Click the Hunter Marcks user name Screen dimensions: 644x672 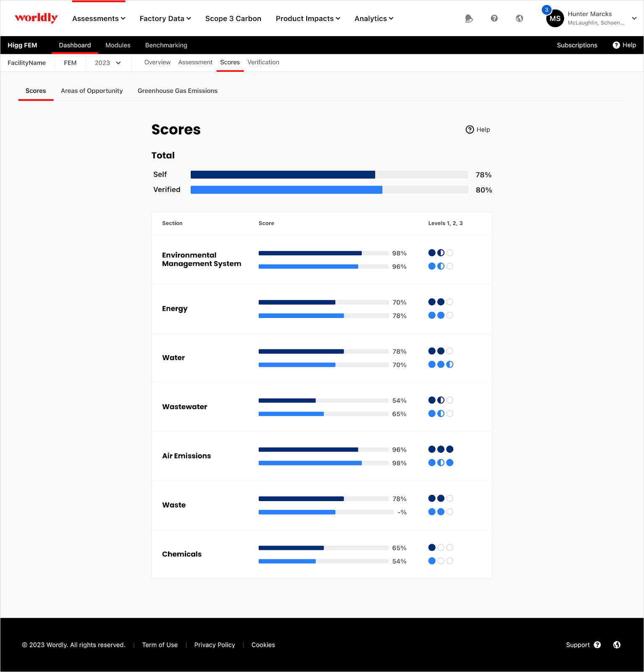click(589, 14)
